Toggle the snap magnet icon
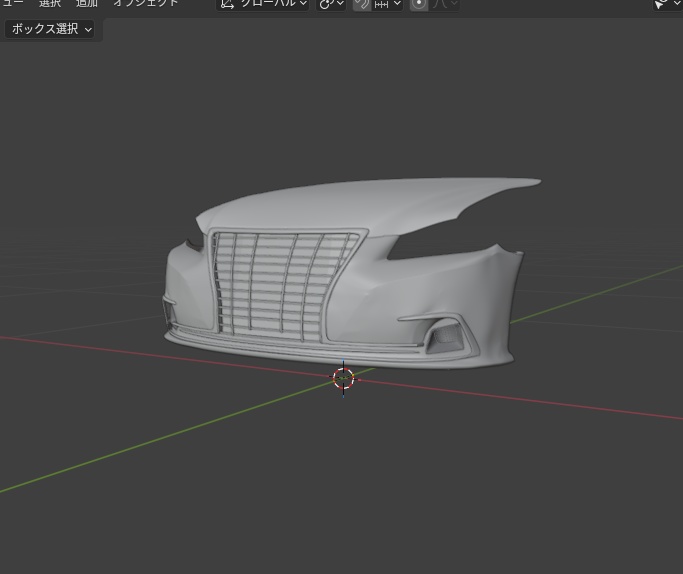This screenshot has height=574, width=683. tap(362, 4)
